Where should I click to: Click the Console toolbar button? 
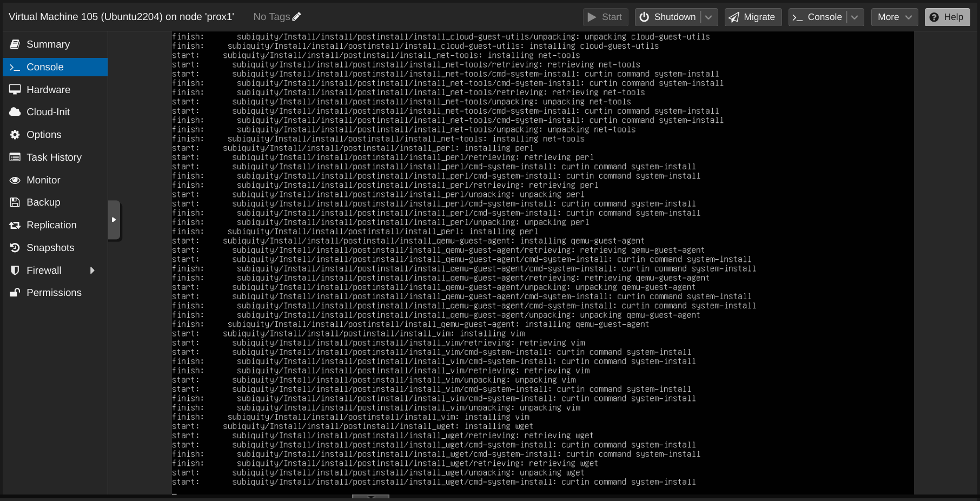click(x=817, y=17)
